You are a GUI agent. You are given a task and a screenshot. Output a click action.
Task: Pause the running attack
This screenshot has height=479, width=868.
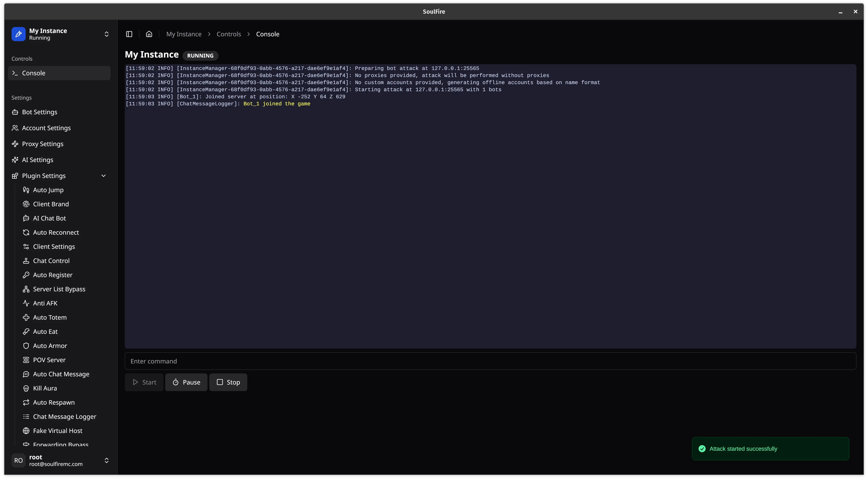click(x=186, y=382)
